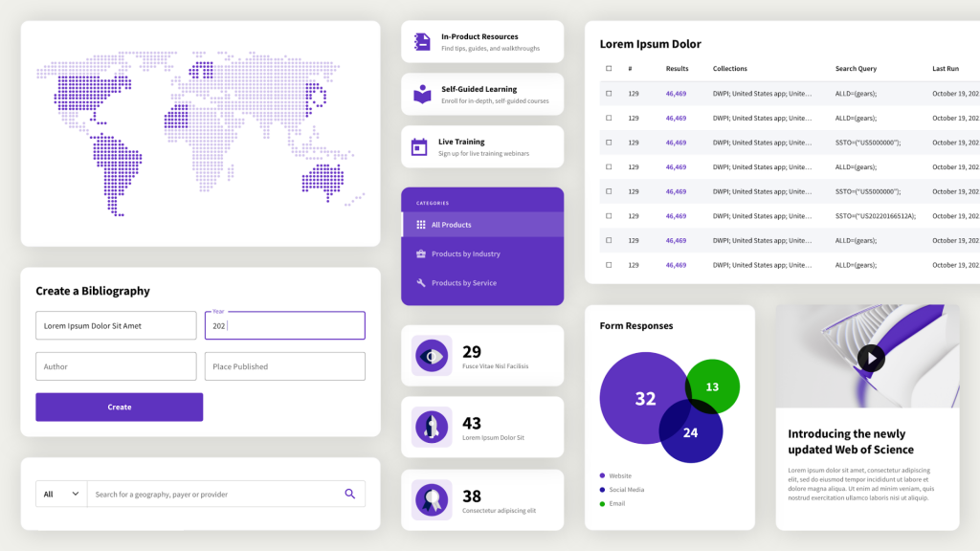Check the last table row checkbox
This screenshot has width=980, height=551.
click(x=609, y=265)
